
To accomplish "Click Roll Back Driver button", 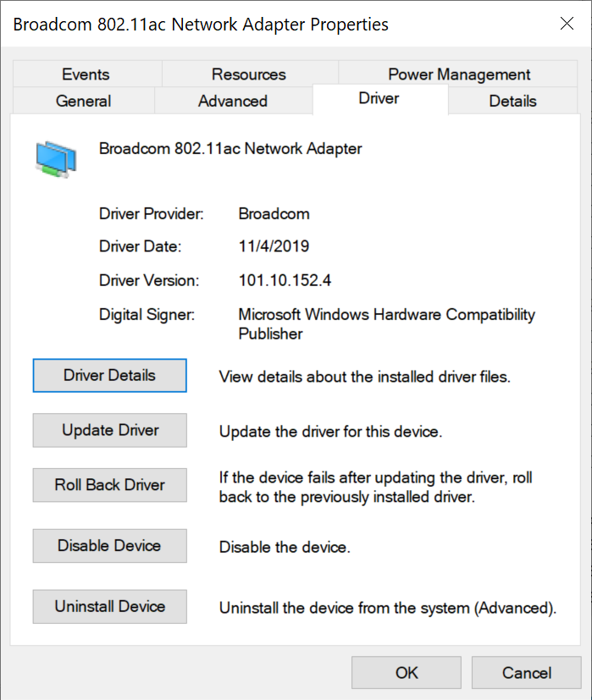I will [x=109, y=485].
